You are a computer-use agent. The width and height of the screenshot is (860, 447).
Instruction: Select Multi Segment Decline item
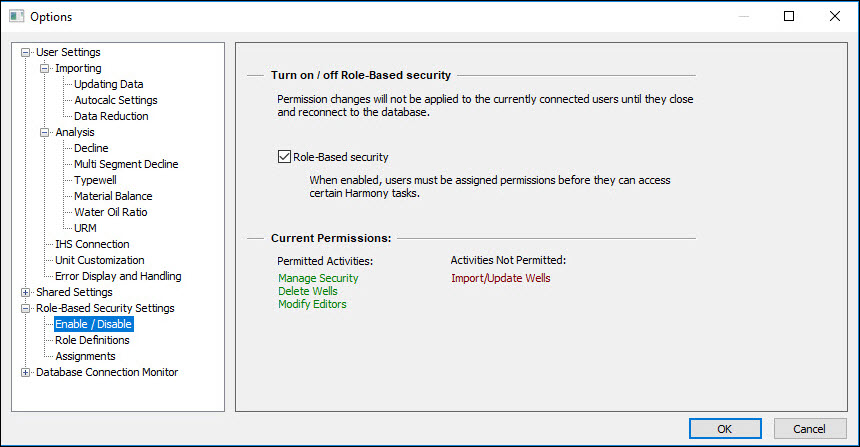click(x=126, y=164)
